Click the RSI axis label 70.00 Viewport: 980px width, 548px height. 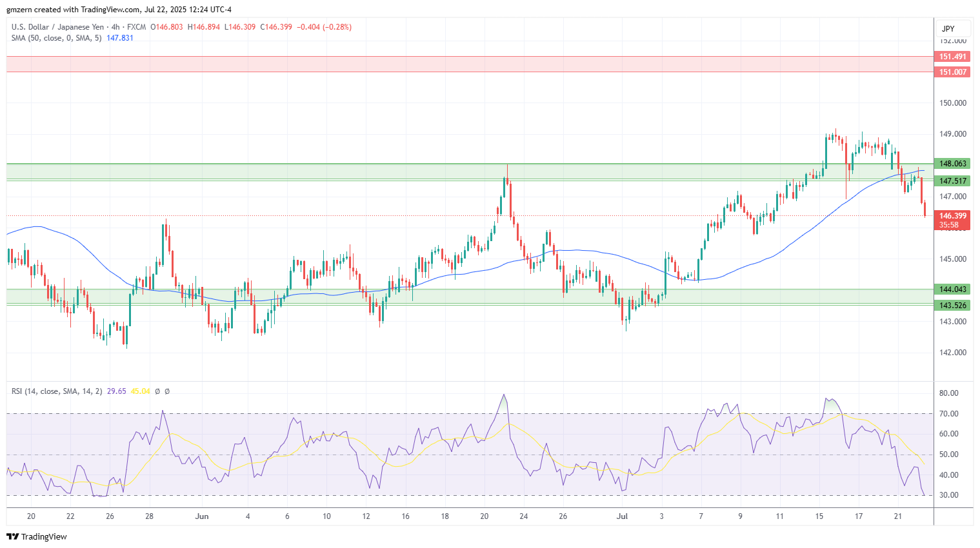[x=948, y=414]
